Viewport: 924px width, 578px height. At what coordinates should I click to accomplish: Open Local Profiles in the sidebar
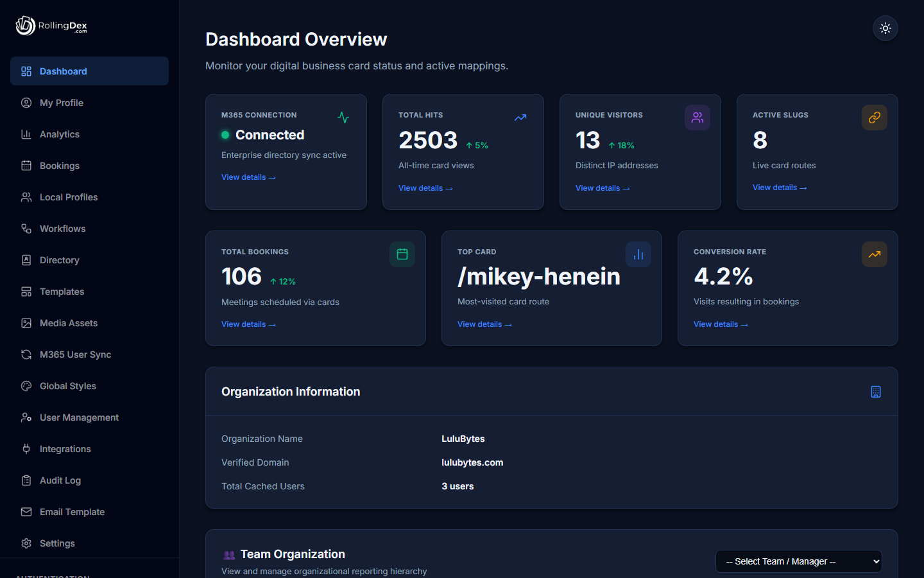[x=89, y=197]
